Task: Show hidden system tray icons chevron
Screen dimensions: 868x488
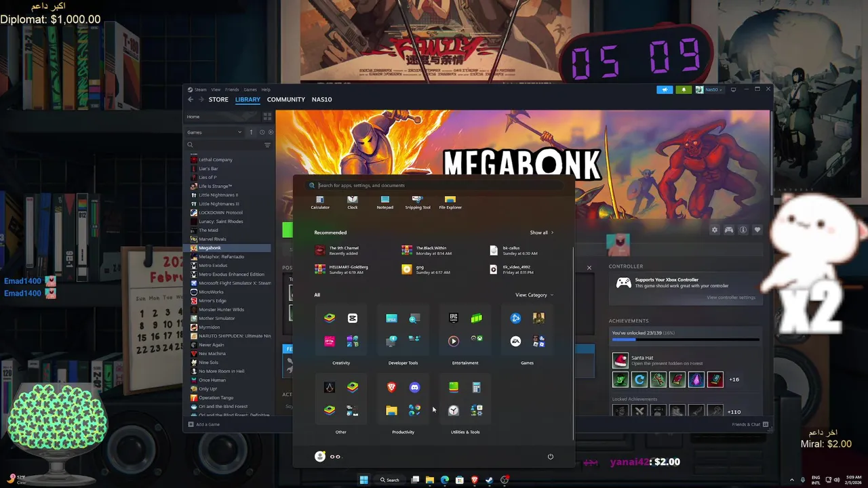Action: coord(791,480)
